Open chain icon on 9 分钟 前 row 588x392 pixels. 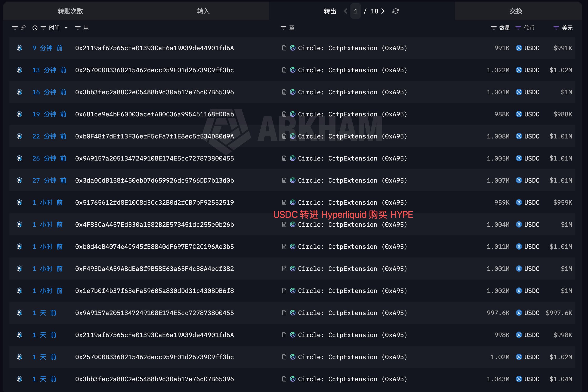tap(19, 48)
